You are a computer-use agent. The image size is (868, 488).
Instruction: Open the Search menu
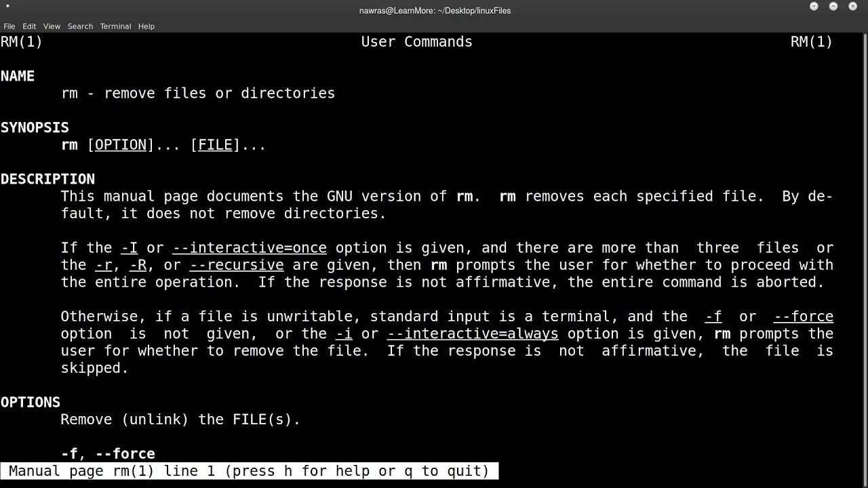click(x=80, y=26)
